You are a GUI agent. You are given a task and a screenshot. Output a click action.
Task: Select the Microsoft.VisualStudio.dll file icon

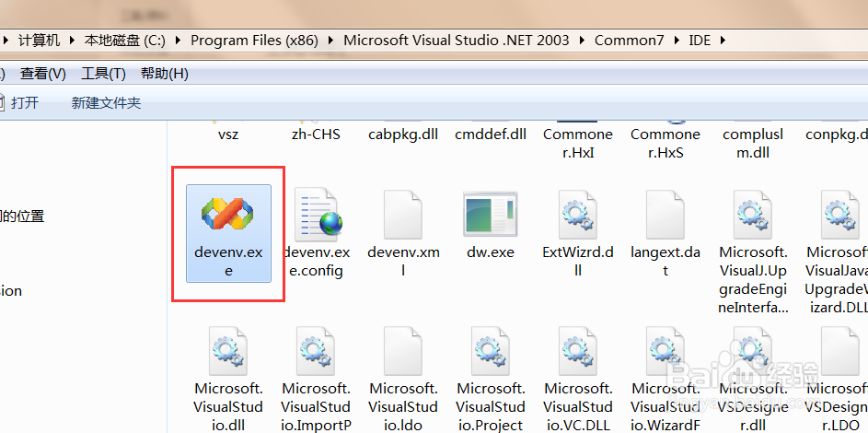coord(227,352)
